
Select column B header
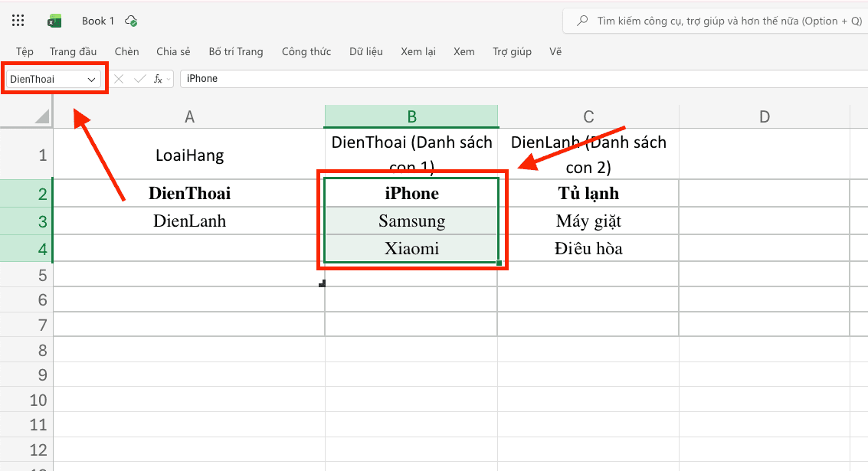[411, 116]
